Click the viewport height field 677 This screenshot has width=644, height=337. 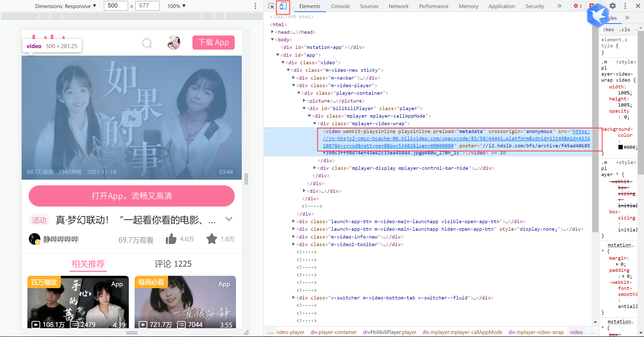[x=147, y=6]
